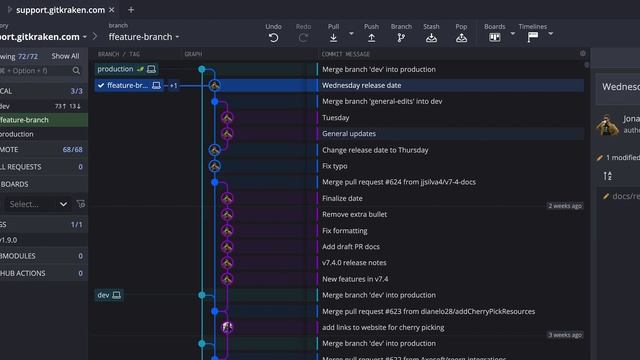This screenshot has width=640, height=360.
Task: Click commit node for Tuesday
Action: pos(227,118)
